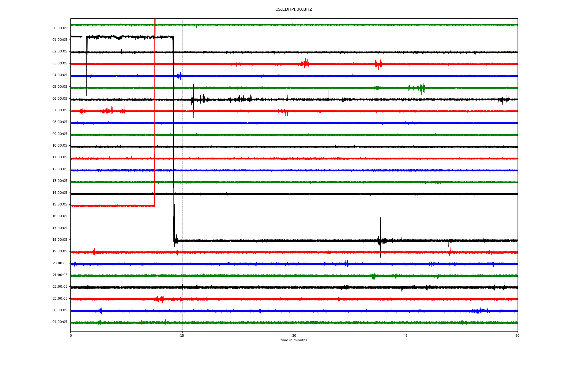The height and width of the screenshot is (368, 588).
Task: Pick the 20:00:05 row label
Action: [x=60, y=263]
